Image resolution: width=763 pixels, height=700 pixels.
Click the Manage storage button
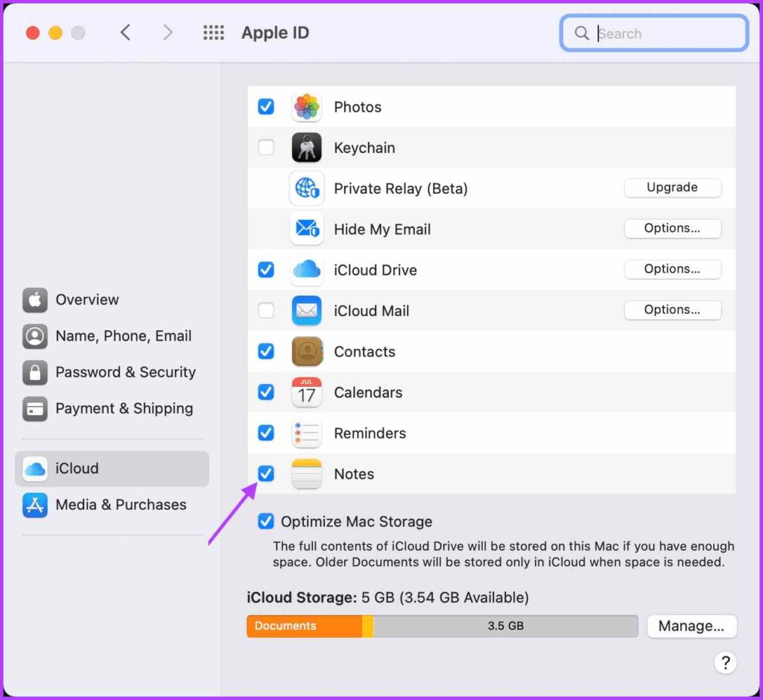691,626
